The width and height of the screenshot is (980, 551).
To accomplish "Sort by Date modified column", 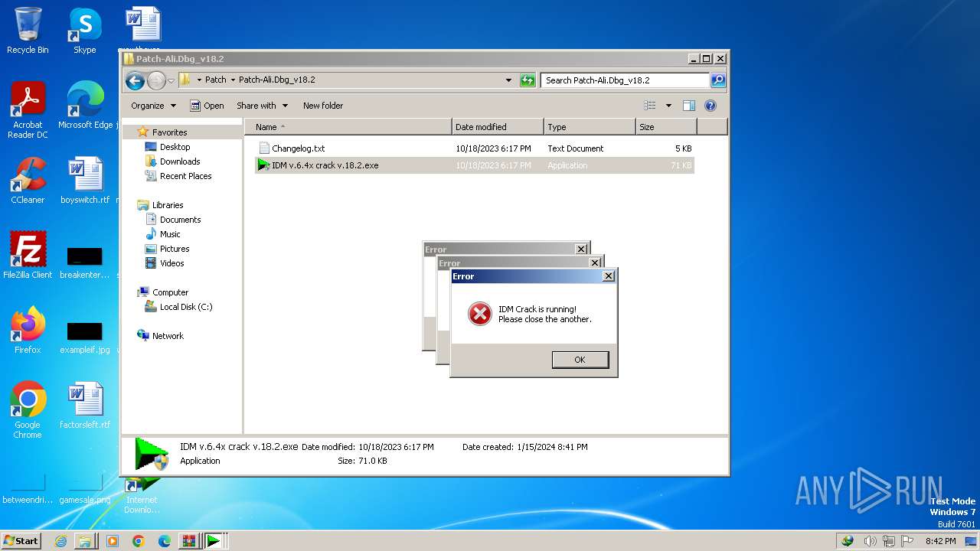I will tap(498, 127).
